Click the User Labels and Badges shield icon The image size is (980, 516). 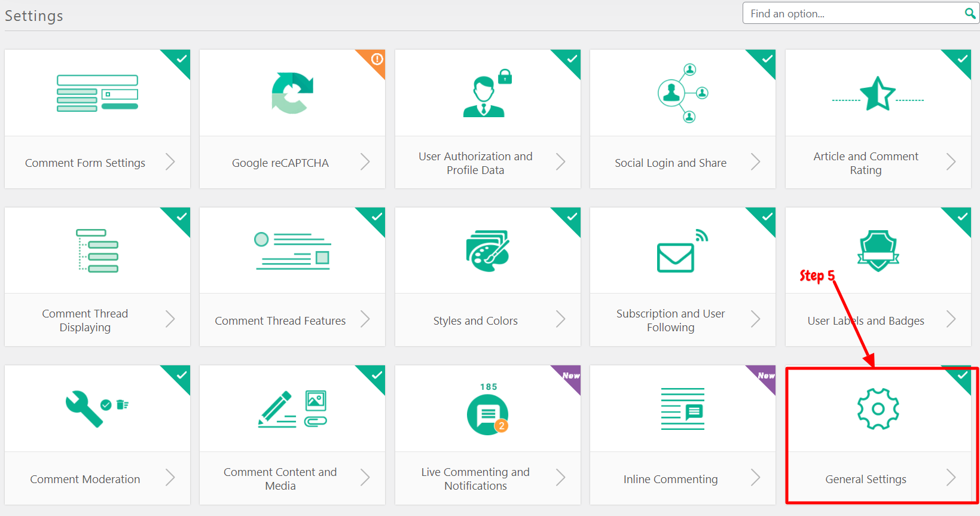pos(878,251)
